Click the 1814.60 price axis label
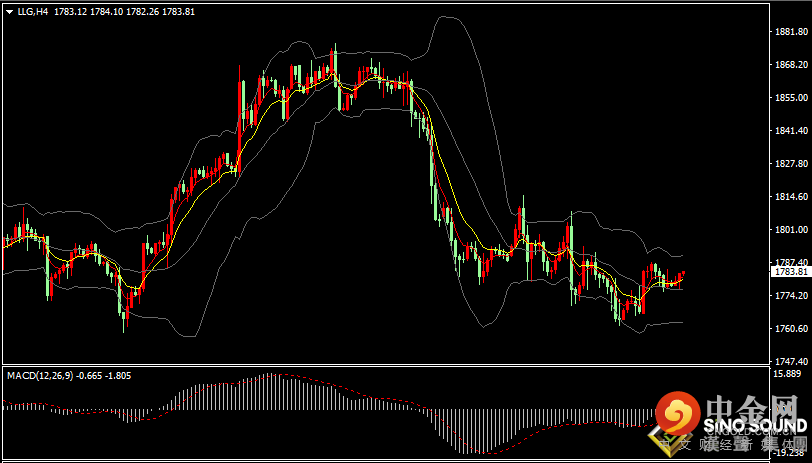This screenshot has height=463, width=812. tap(791, 197)
